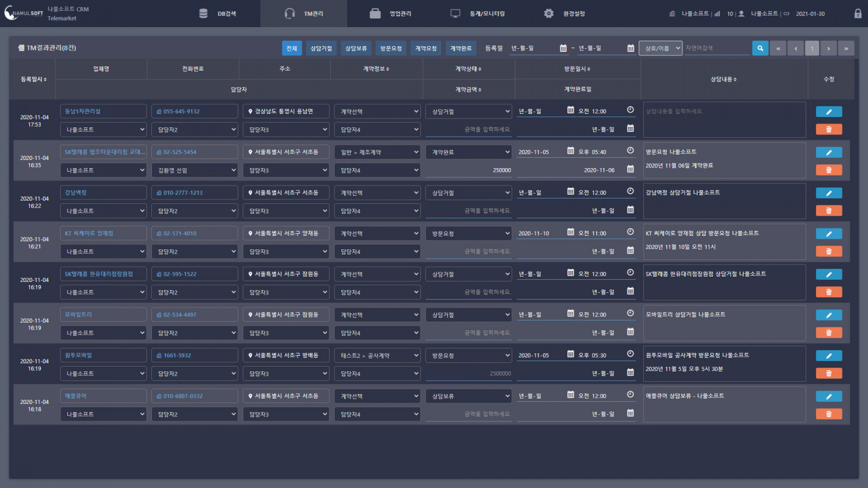868x488 pixels.
Task: Click the 자연어검색 search input field
Action: tap(716, 48)
